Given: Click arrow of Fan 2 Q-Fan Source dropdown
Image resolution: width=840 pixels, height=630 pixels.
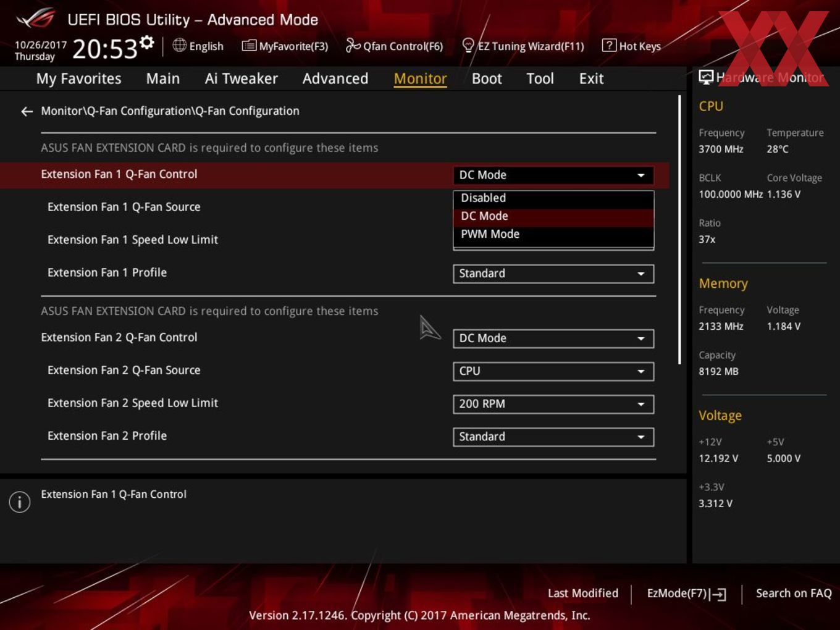Looking at the screenshot, I should pyautogui.click(x=641, y=372).
